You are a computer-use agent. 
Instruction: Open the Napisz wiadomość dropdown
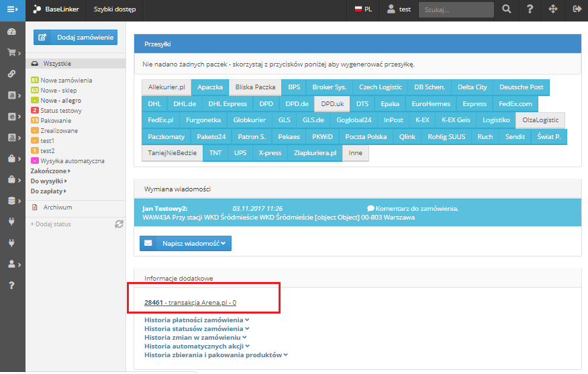tap(186, 244)
